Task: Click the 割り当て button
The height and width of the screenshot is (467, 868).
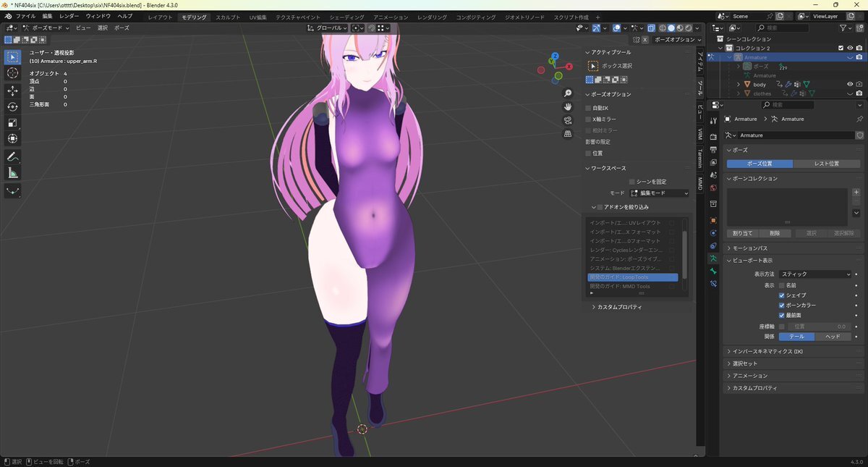Action: point(742,233)
